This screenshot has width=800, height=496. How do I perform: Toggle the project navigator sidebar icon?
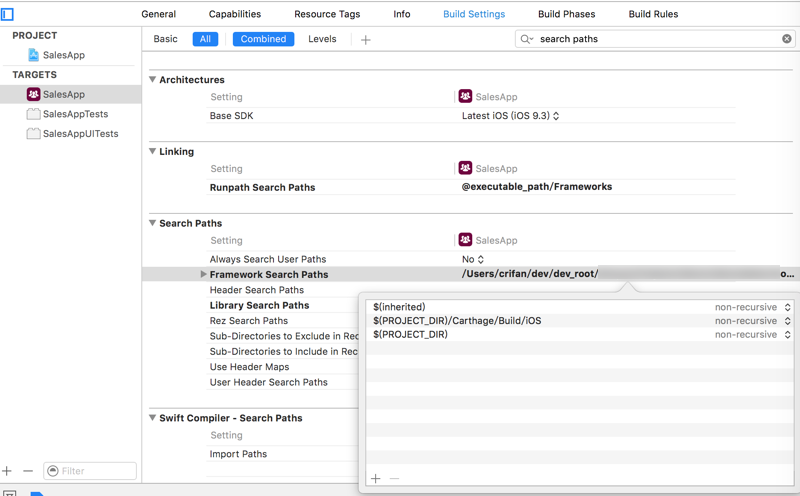(7, 15)
